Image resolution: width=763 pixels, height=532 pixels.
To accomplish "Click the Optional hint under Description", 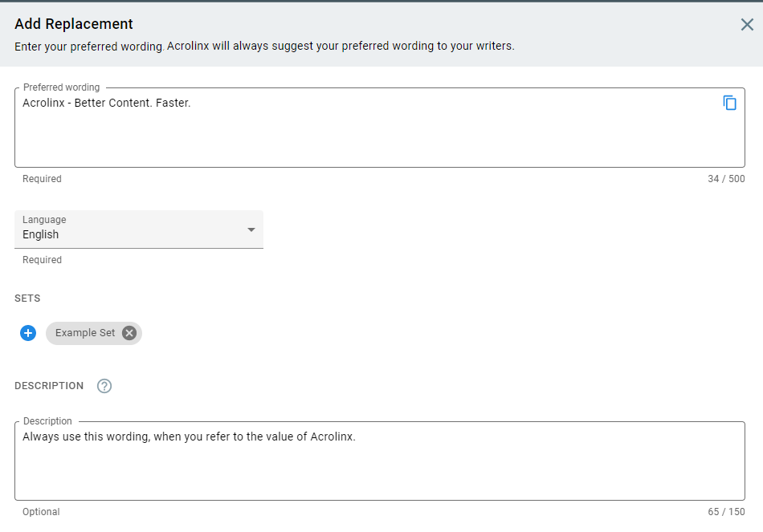I will pyautogui.click(x=41, y=512).
